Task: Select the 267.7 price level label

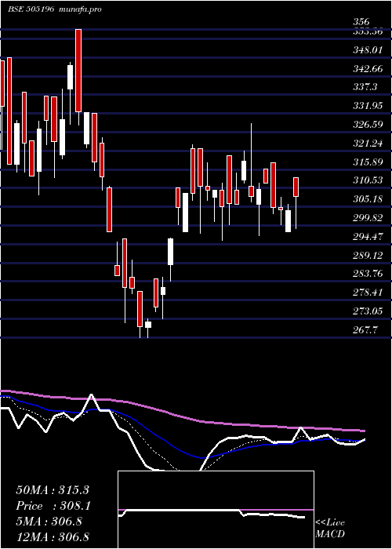Action: [365, 329]
